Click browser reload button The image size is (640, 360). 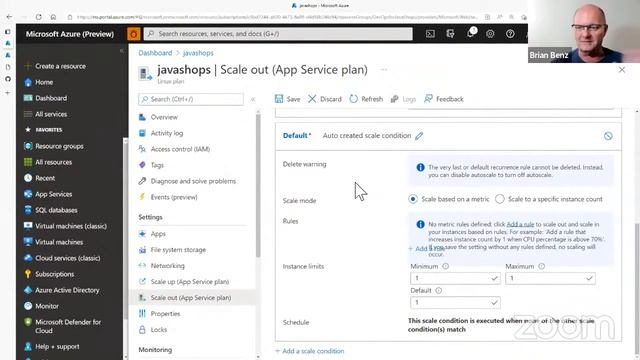tap(38, 17)
